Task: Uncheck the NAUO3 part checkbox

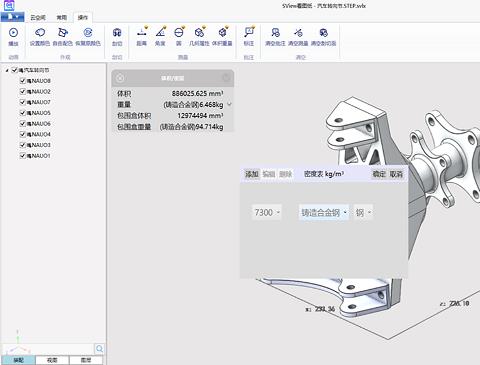Action: [23, 145]
